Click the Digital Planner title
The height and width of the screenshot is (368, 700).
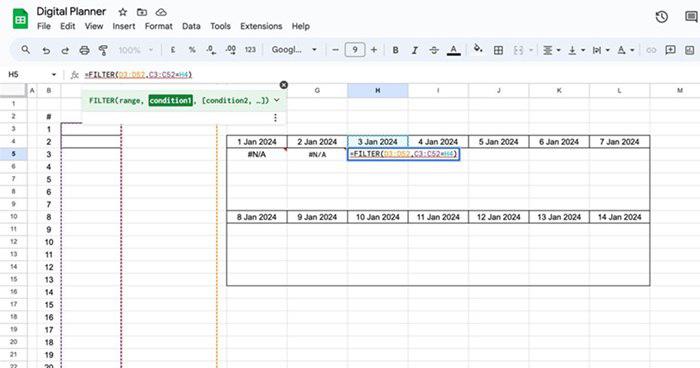(71, 12)
